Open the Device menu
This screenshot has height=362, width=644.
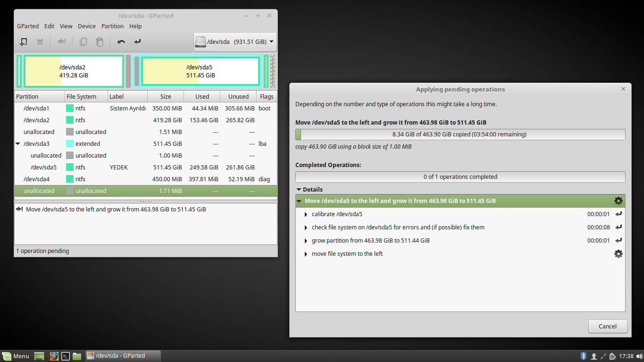tap(87, 26)
